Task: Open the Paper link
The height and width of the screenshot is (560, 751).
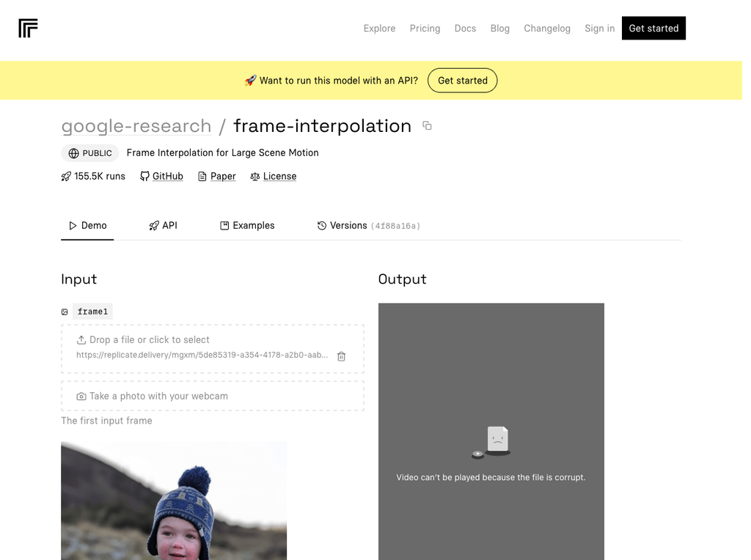Action: 223,176
